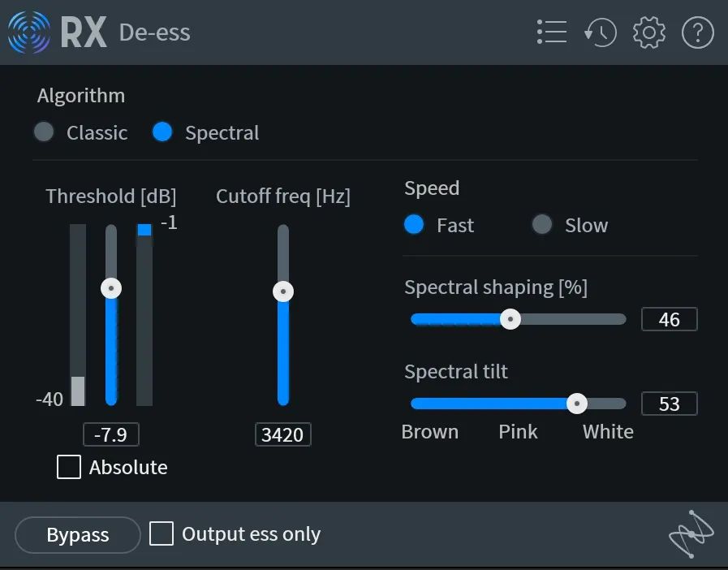Click the RX logo icon
This screenshot has width=728, height=570.
[x=29, y=32]
